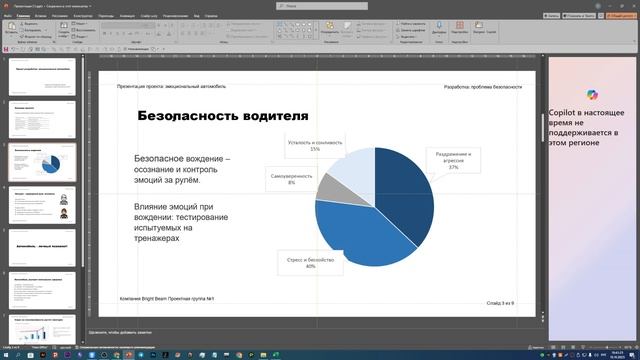Open Надстройки (Add-ins) in the ribbon
640x360 pixels.
coord(460,28)
